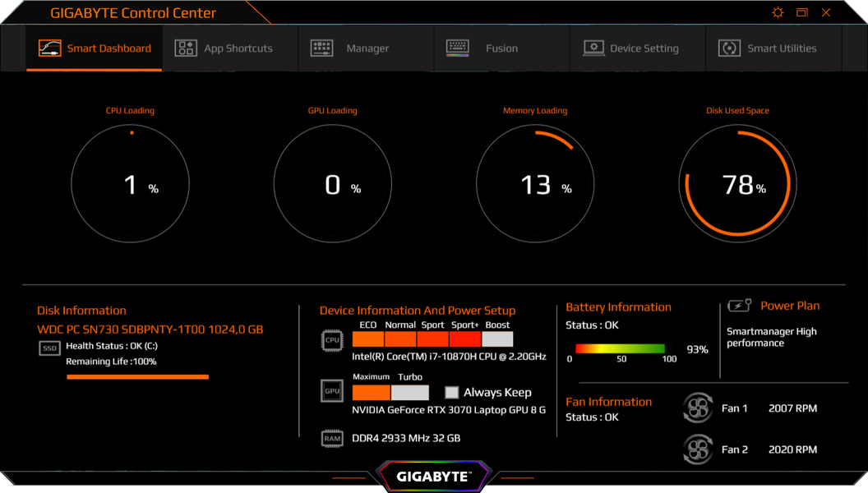Click the Memory Loading gauge

pos(535,184)
